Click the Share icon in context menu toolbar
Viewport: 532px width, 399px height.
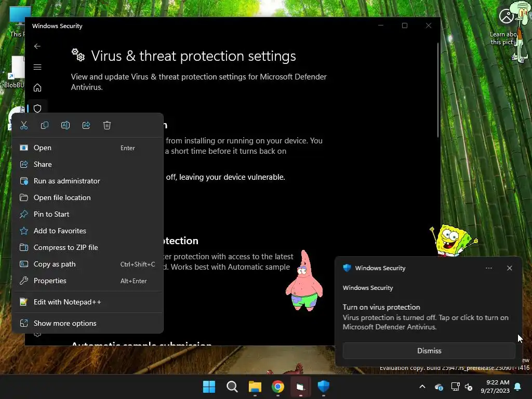click(x=86, y=125)
